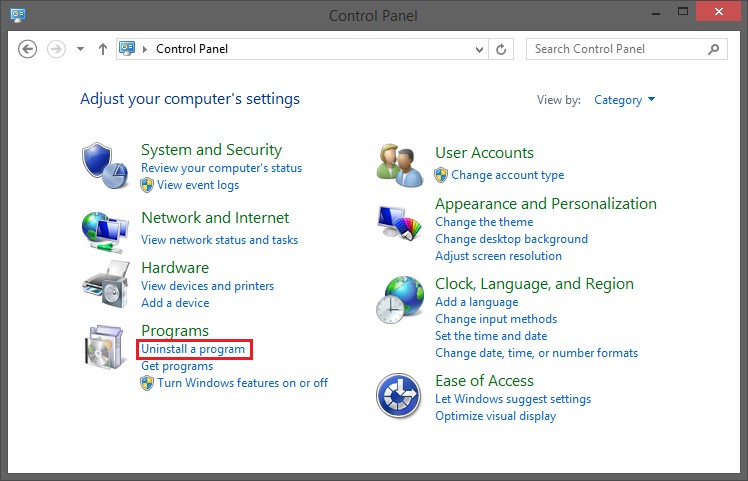Image resolution: width=748 pixels, height=481 pixels.
Task: Navigate up one level with the up arrow
Action: tap(103, 49)
